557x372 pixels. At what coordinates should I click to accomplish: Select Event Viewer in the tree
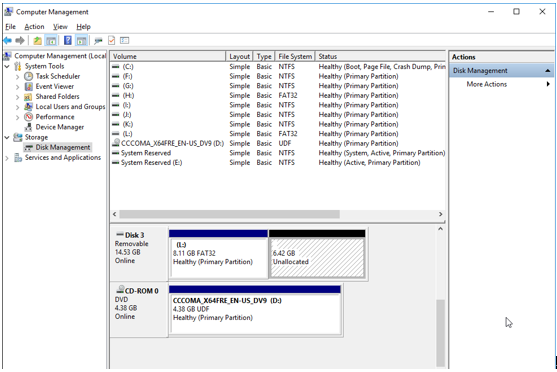pos(55,86)
